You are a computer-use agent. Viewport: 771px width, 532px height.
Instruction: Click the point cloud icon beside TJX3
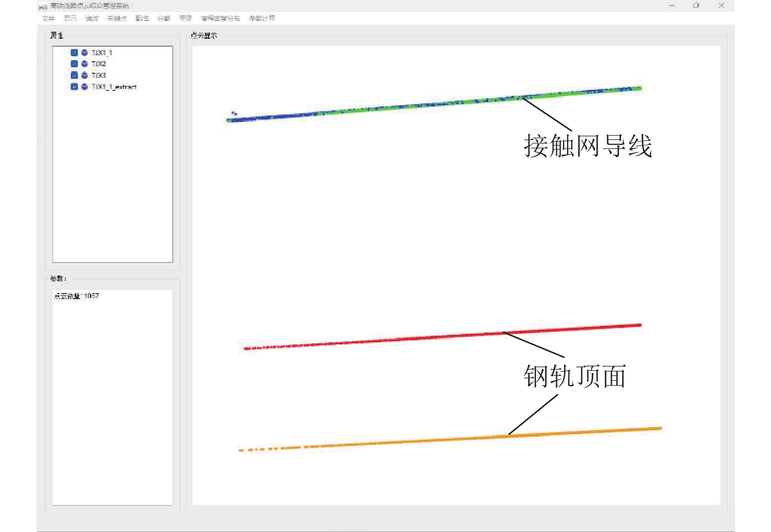(x=84, y=75)
